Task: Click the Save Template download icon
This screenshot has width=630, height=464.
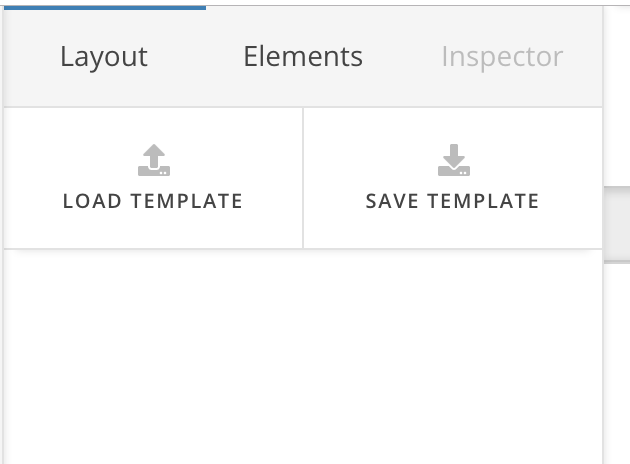Action: pyautogui.click(x=453, y=160)
